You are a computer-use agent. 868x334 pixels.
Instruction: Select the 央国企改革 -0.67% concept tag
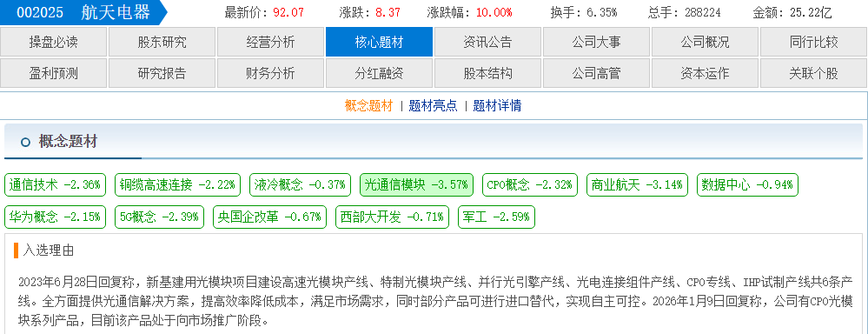coord(269,217)
